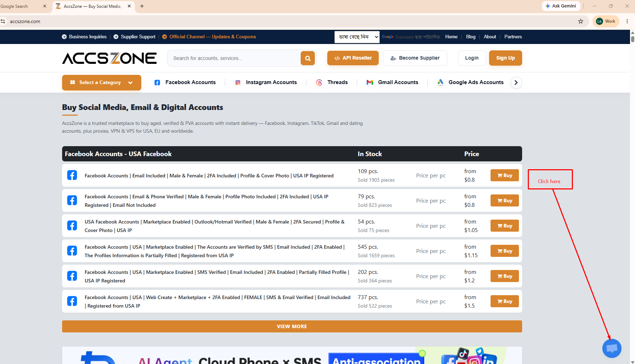Image resolution: width=635 pixels, height=364 pixels.
Task: Open the language selection dropdown
Action: [x=357, y=37]
